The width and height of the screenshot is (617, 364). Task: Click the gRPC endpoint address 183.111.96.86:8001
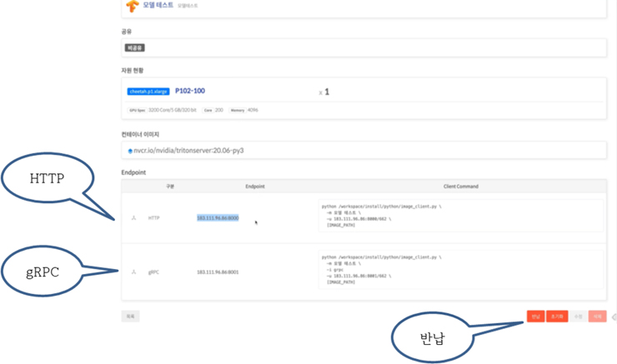point(218,272)
